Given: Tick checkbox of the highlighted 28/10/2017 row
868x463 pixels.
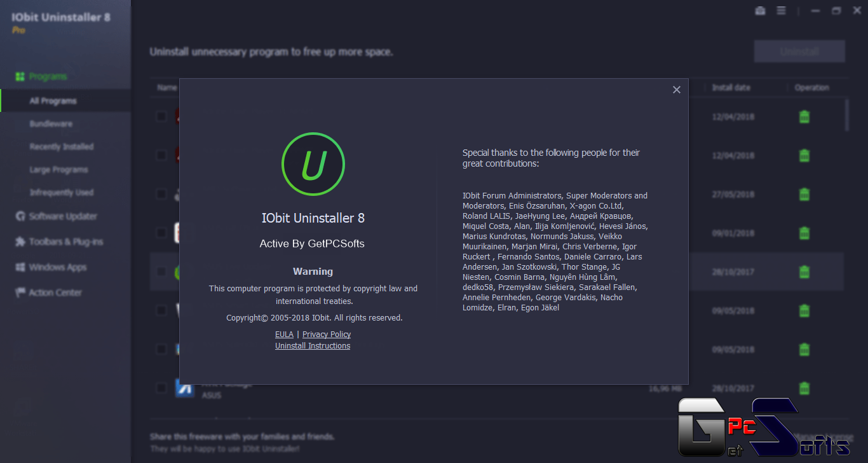Looking at the screenshot, I should tap(161, 272).
